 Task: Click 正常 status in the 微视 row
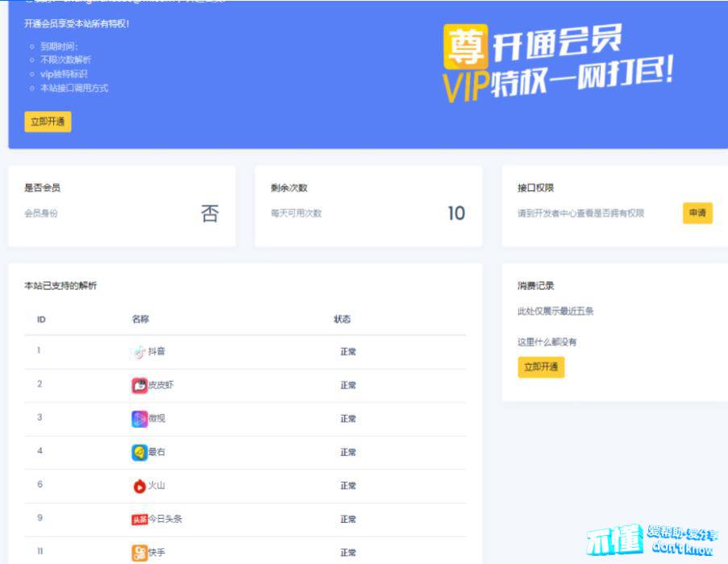(348, 419)
